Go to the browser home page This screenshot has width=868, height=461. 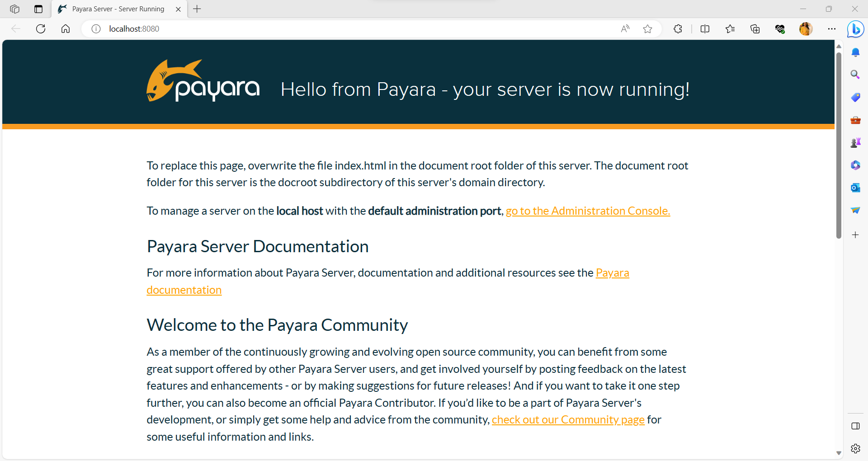pyautogui.click(x=66, y=29)
